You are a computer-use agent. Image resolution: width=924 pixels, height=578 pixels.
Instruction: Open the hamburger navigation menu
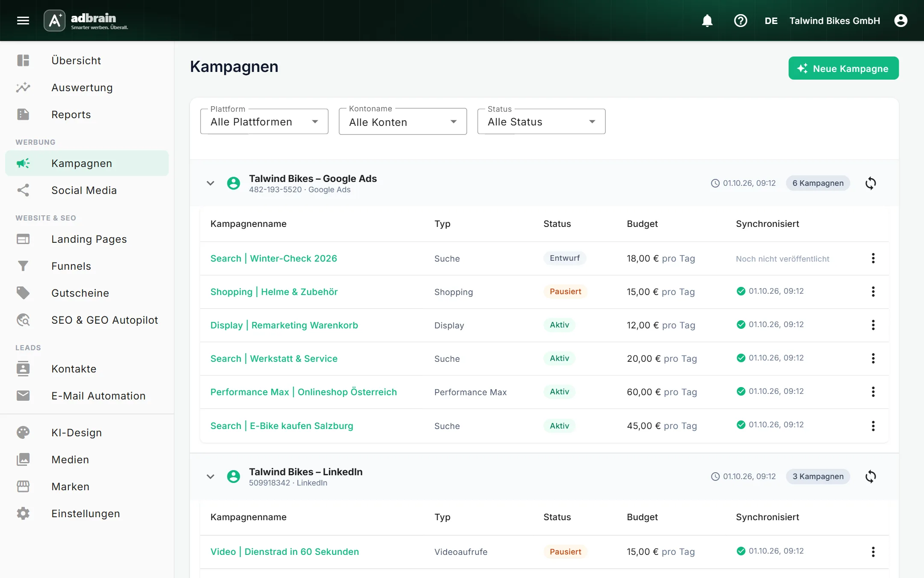coord(23,21)
